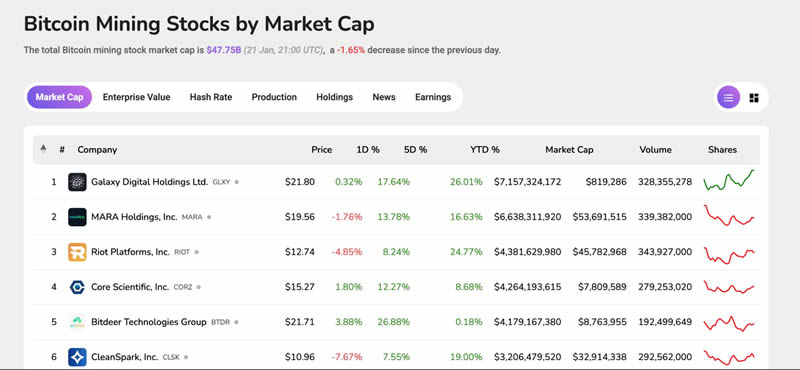
Task: Open Bitdeer Technologies Group company link
Action: click(x=148, y=322)
